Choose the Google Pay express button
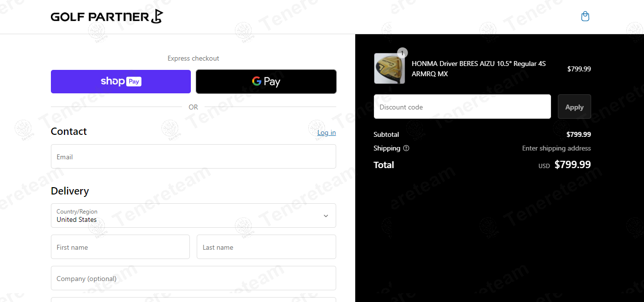Screen dimensions: 644x302 tap(266, 82)
